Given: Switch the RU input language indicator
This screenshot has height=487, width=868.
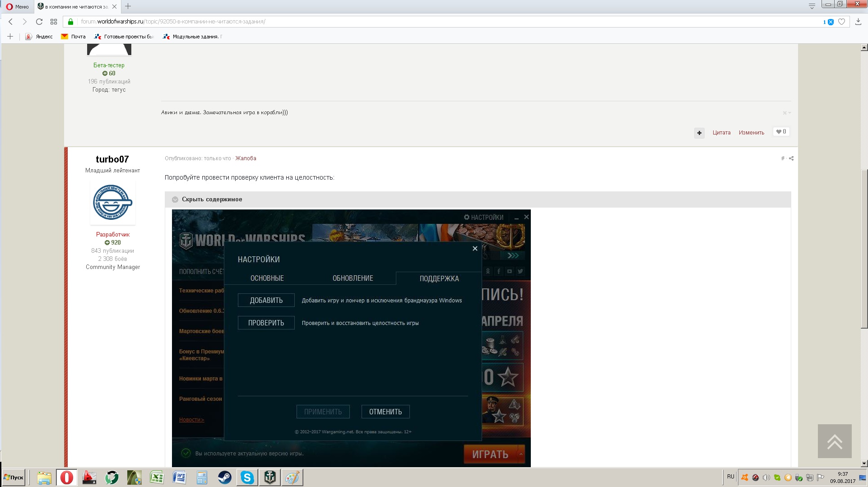Looking at the screenshot, I should 731,477.
